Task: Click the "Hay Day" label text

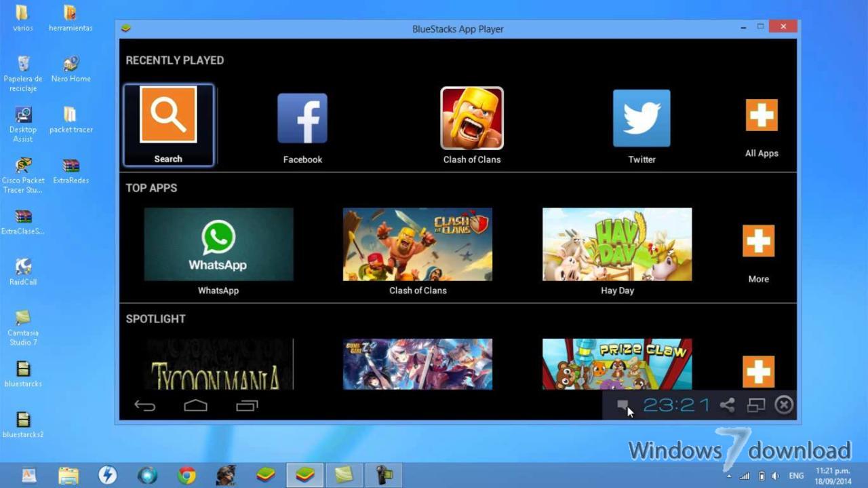Action: tap(617, 290)
